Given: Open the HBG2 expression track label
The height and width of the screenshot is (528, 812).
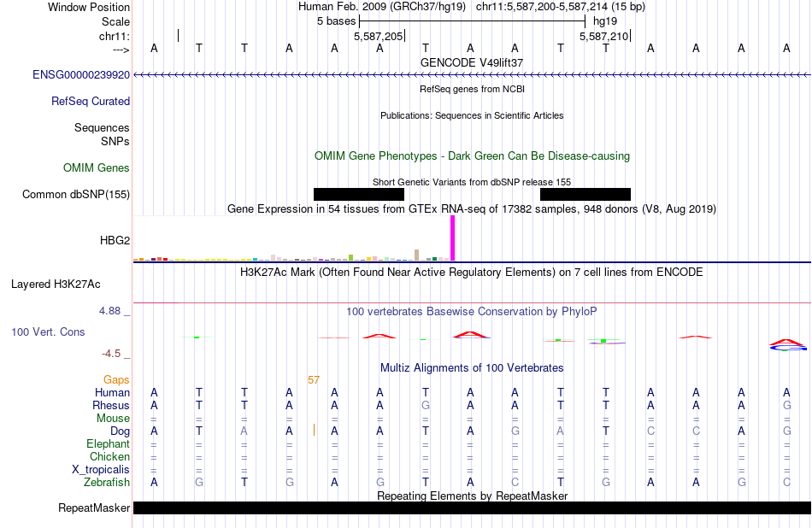Looking at the screenshot, I should 115,240.
